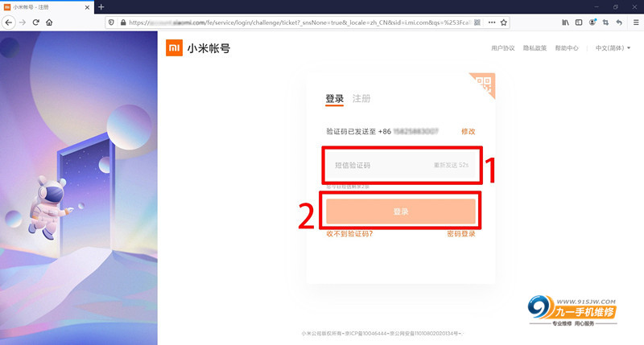Restore down the browser window
This screenshot has height=345, width=644.
click(615, 7)
